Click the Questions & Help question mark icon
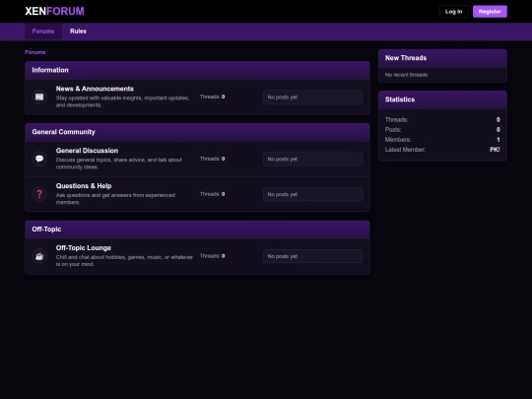 pos(39,194)
